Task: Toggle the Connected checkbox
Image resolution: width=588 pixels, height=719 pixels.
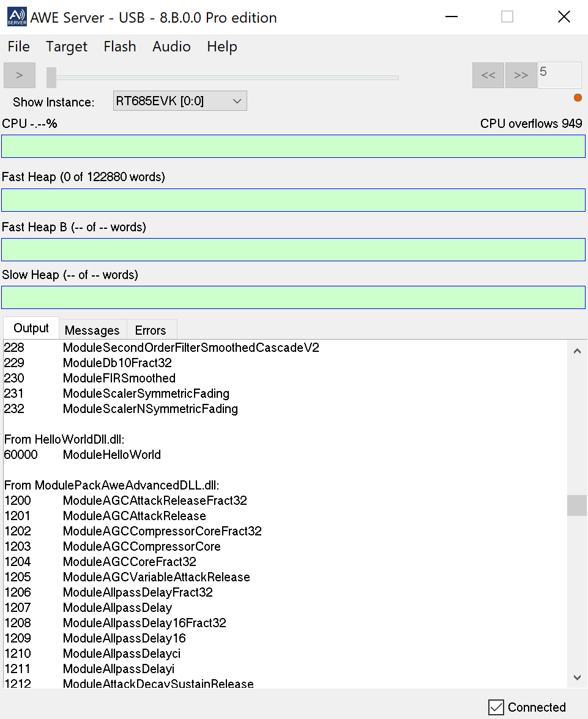Action: tap(496, 707)
